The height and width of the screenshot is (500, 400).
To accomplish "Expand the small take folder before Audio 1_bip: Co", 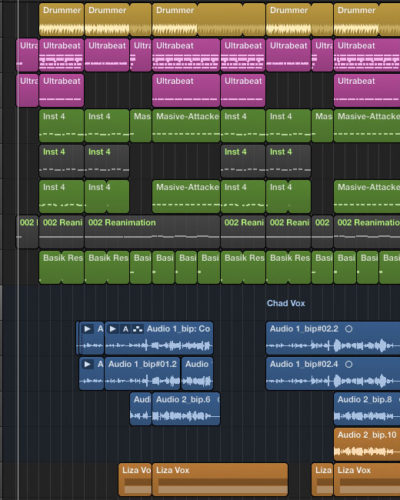I will [87, 329].
